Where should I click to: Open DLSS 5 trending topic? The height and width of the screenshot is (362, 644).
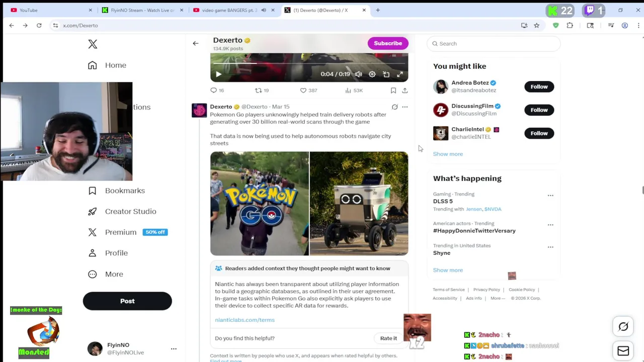443,201
